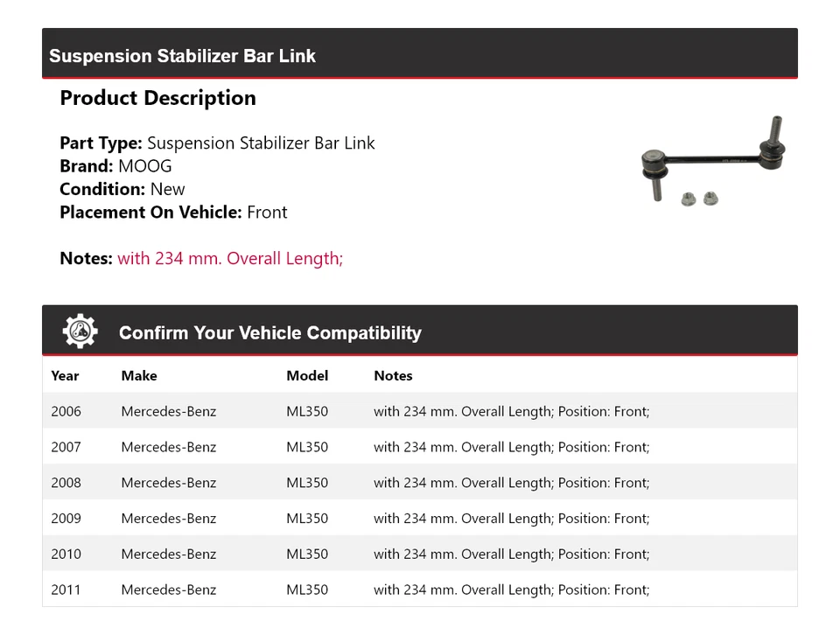
Task: Select the 2011 Mercedes-Benz ML350 row
Action: 419,590
